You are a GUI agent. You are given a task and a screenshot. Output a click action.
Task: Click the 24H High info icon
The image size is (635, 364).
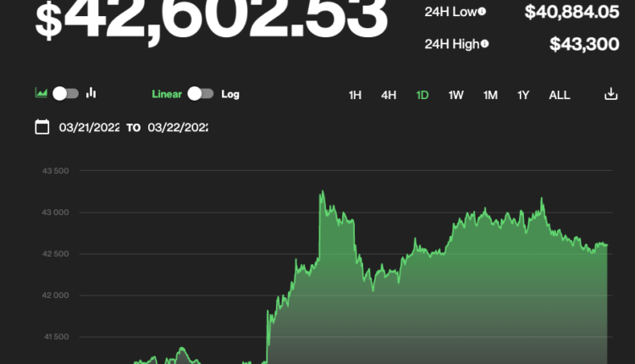click(x=486, y=43)
